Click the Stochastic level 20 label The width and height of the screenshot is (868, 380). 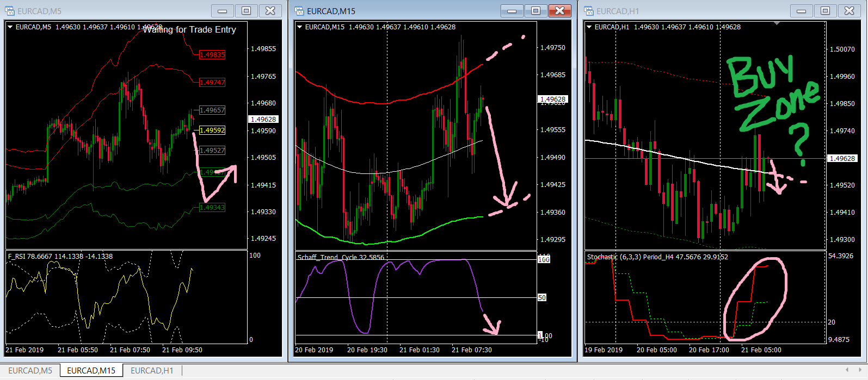(832, 322)
